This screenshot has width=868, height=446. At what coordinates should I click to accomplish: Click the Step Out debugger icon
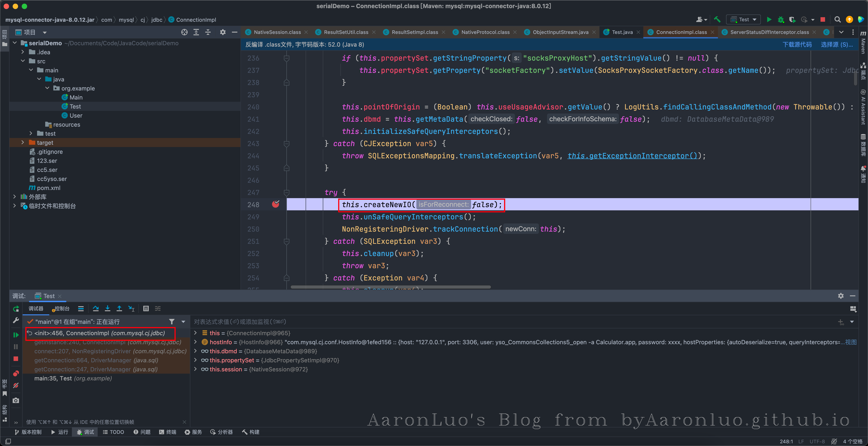[x=119, y=308]
